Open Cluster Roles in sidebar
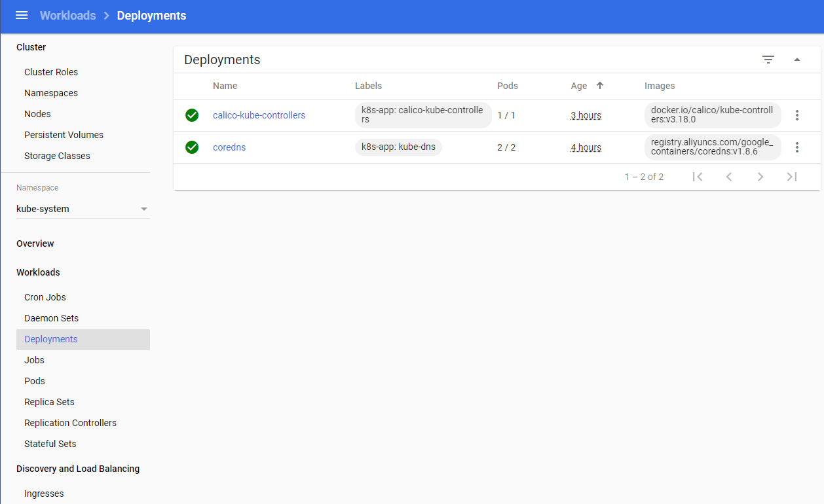Screen dimensions: 824x504 coord(51,72)
